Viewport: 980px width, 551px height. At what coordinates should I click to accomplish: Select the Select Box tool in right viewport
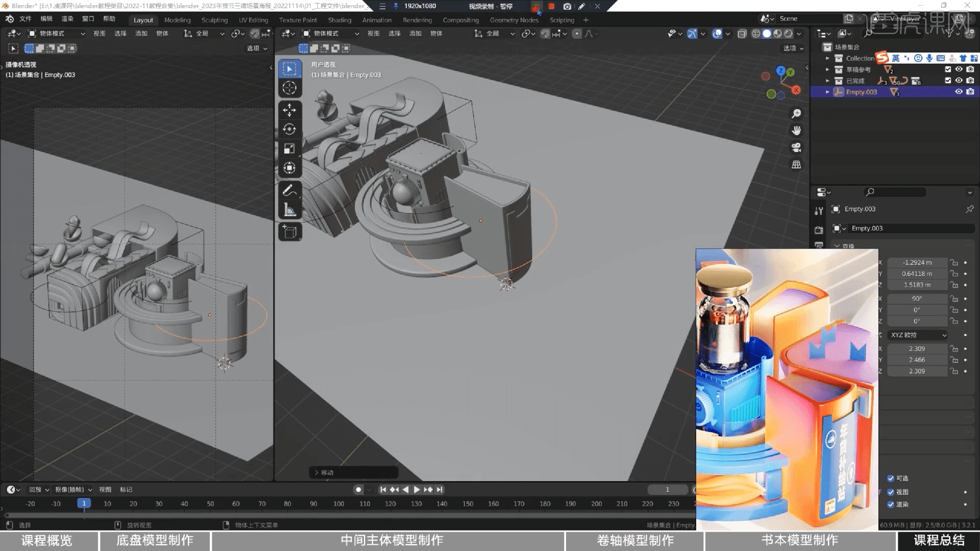[x=289, y=69]
